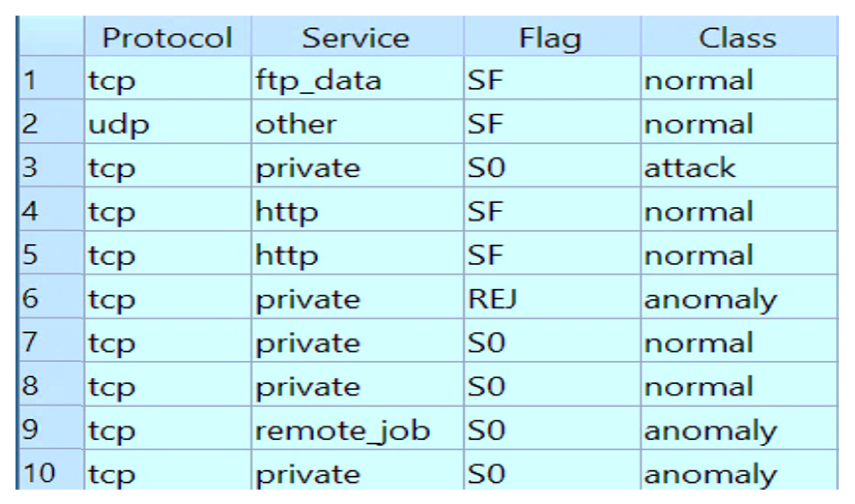Click the Service column header

(356, 37)
